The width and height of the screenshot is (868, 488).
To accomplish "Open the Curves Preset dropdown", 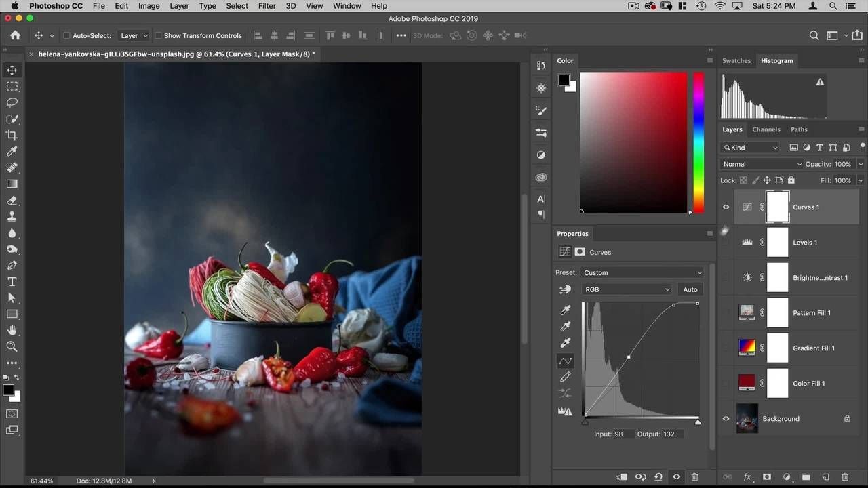I will (x=642, y=272).
